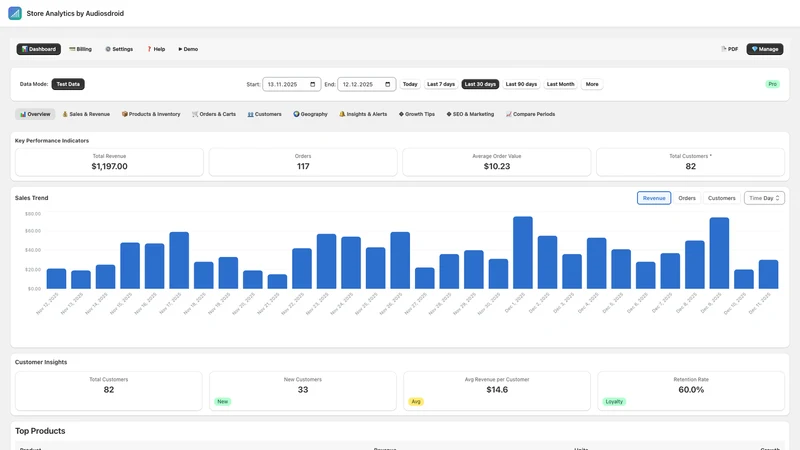Screen dimensions: 800x450
Task: Show Customers in the Sales Trend chart
Action: pos(721,198)
